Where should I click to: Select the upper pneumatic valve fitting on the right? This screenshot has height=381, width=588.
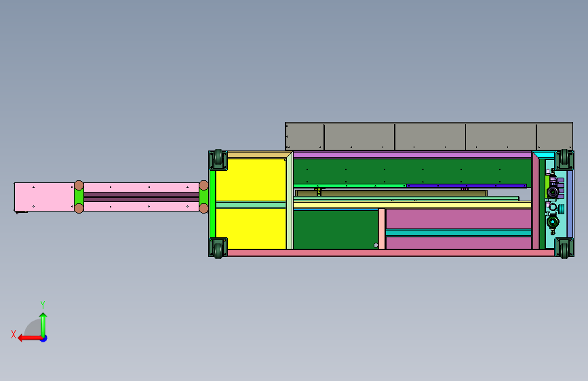553,192
